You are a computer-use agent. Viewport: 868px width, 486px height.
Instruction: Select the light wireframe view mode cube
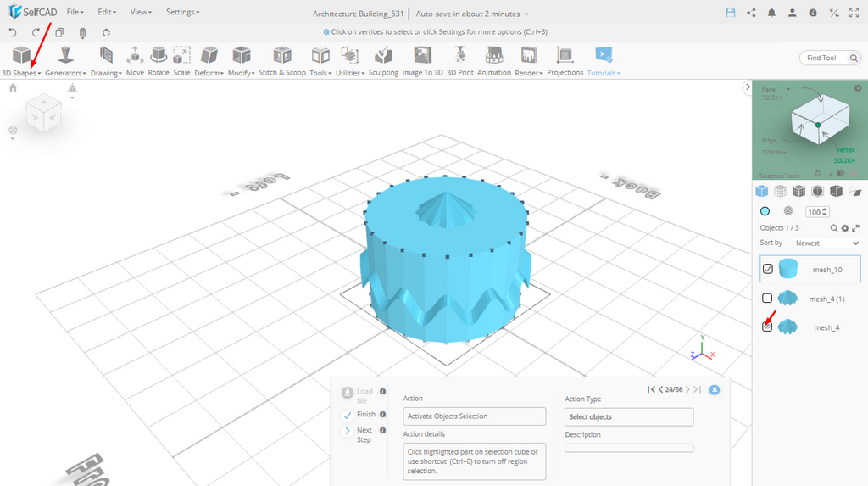(781, 191)
